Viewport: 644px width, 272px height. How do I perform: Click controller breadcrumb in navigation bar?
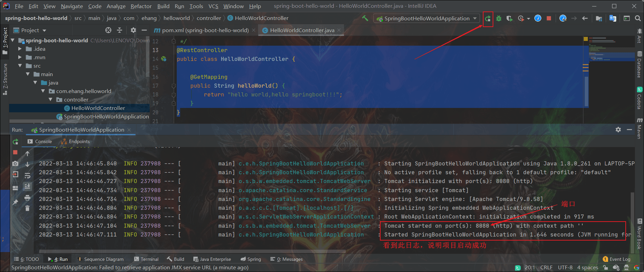pyautogui.click(x=209, y=18)
